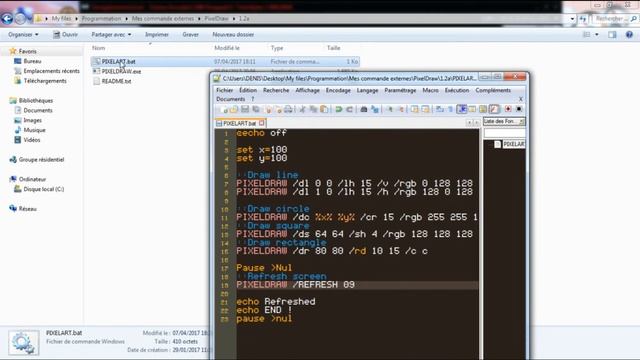Click Graver in Explorer toolbar
640x360 pixels.
[x=191, y=35]
